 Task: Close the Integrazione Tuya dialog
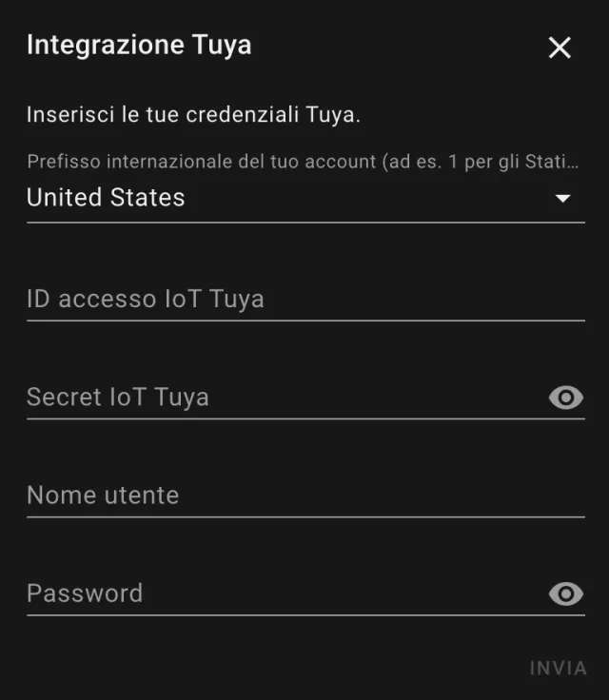tap(560, 48)
